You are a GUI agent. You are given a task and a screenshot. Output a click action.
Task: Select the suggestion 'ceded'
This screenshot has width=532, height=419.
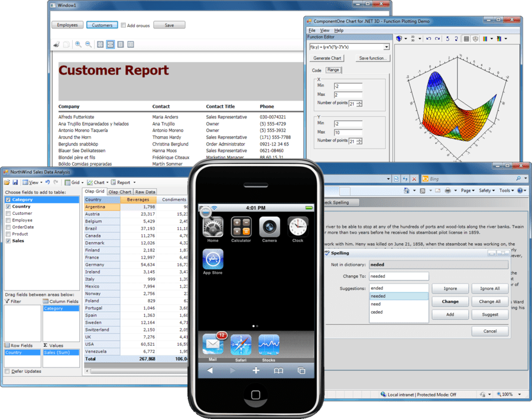[398, 312]
